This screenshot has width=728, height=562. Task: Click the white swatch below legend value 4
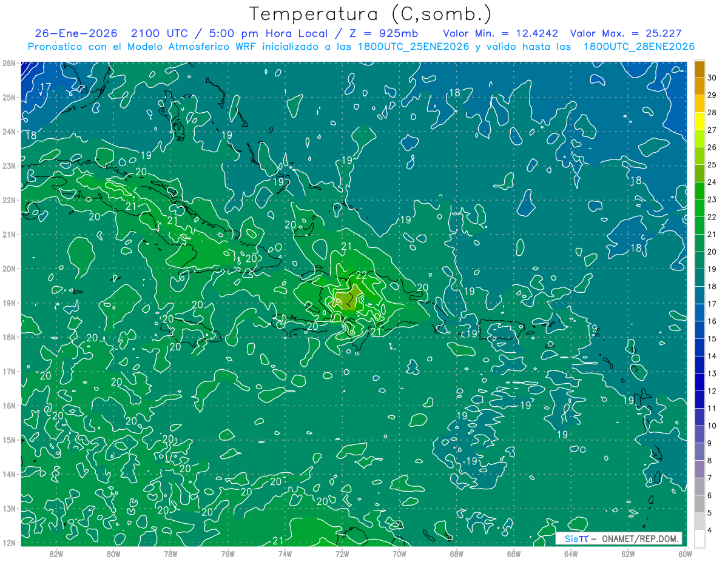700,538
